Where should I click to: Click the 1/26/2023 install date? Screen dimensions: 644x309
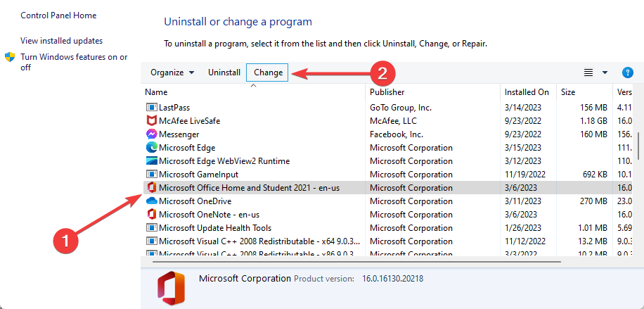(523, 228)
